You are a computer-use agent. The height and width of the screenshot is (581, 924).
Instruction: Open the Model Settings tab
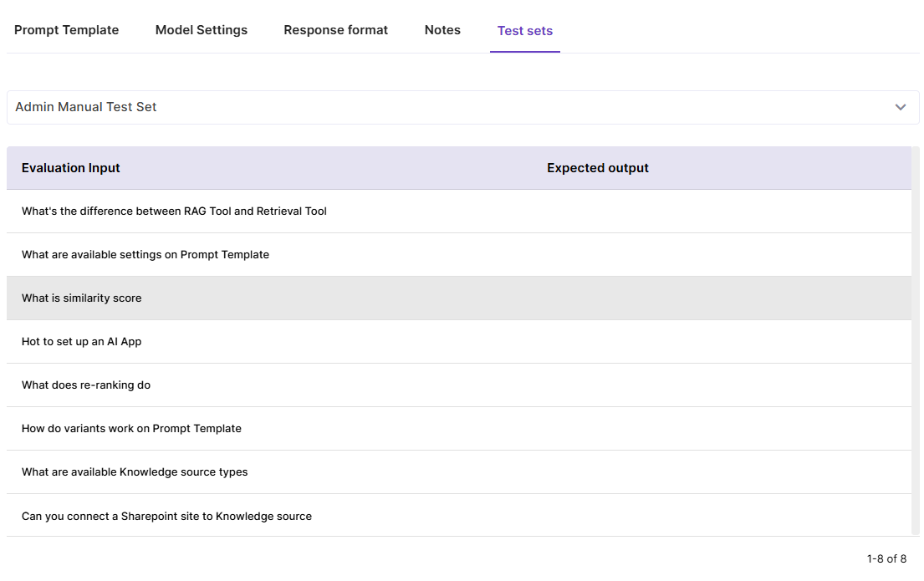pos(202,30)
